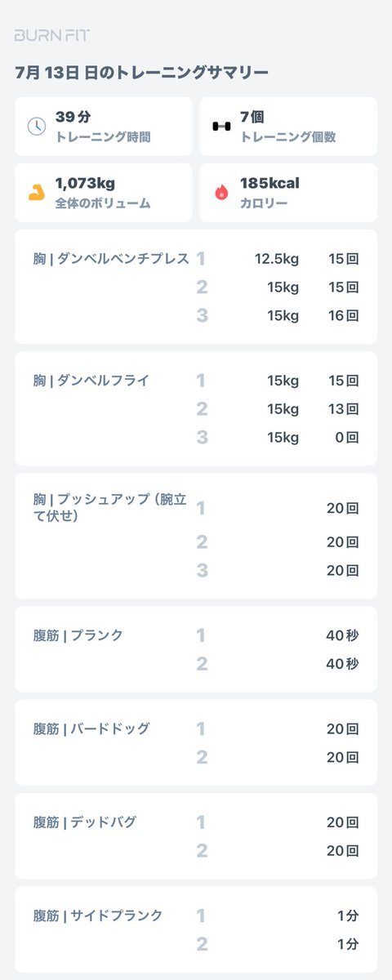Image resolution: width=392 pixels, height=980 pixels.
Task: Select ダンベルフライ exercise title
Action: click(x=91, y=381)
